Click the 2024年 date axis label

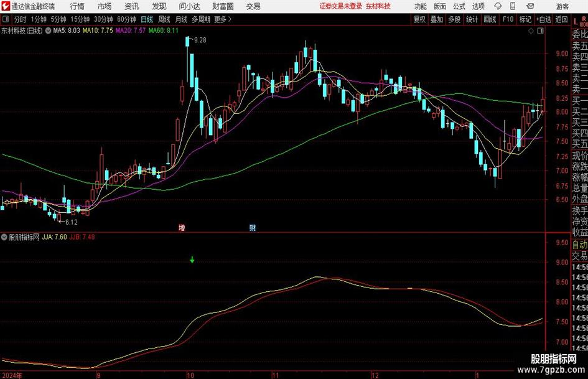coord(12,375)
